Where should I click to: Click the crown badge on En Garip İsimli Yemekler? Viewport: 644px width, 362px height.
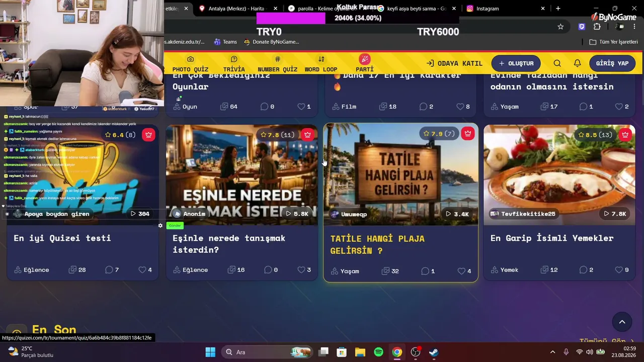click(x=625, y=134)
